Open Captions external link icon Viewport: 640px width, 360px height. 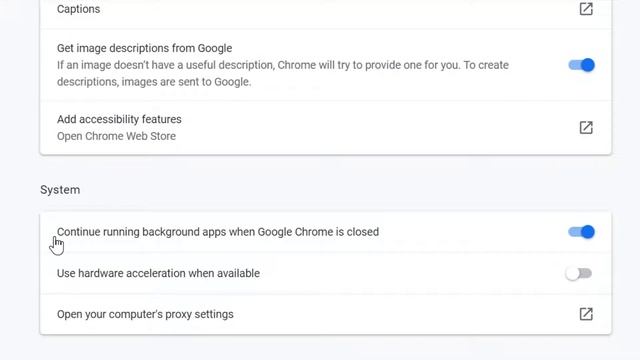586,9
